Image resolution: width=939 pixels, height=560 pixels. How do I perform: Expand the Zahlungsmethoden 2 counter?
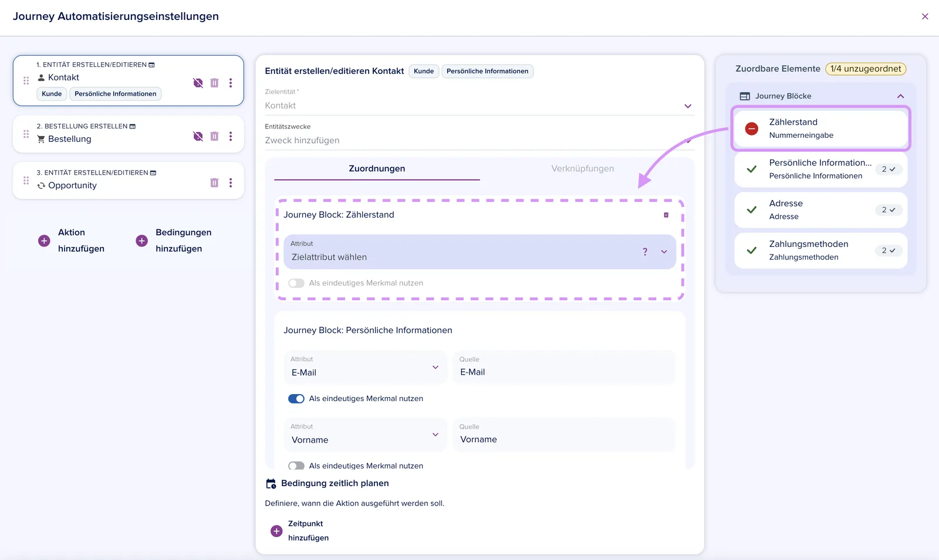(889, 251)
